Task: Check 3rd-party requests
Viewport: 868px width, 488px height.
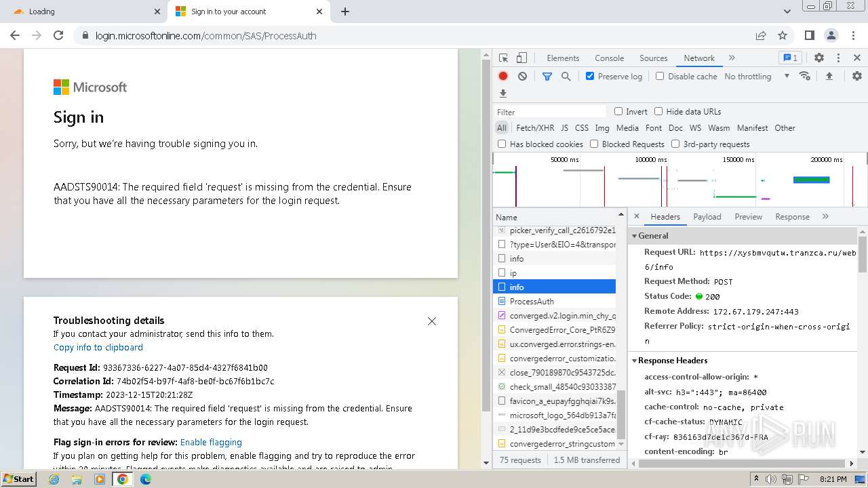Action: (675, 144)
